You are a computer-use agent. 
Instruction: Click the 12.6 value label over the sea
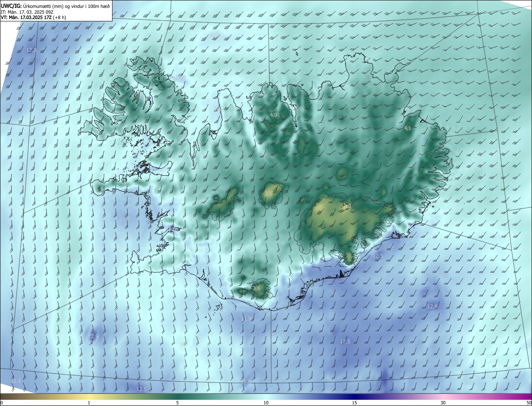coord(433,306)
